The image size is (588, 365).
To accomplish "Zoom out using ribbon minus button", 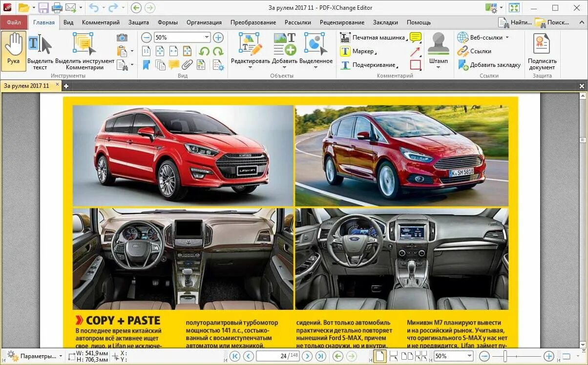I will [146, 38].
